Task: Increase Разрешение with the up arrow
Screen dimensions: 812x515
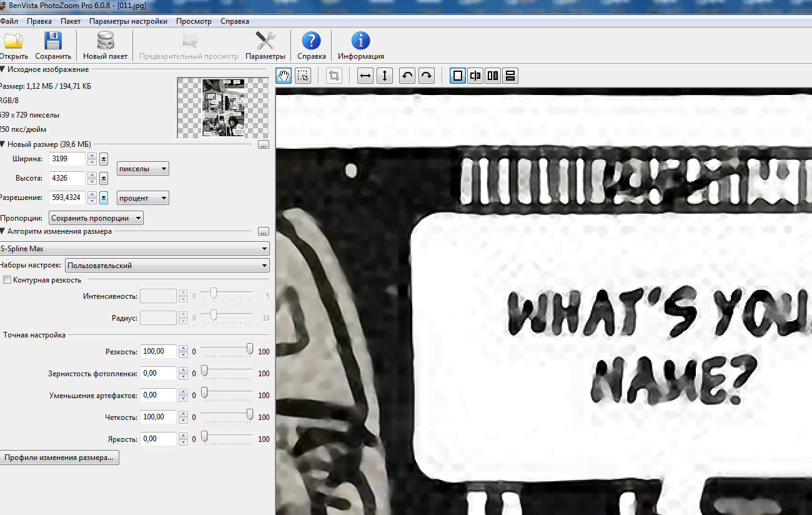Action: [x=92, y=194]
